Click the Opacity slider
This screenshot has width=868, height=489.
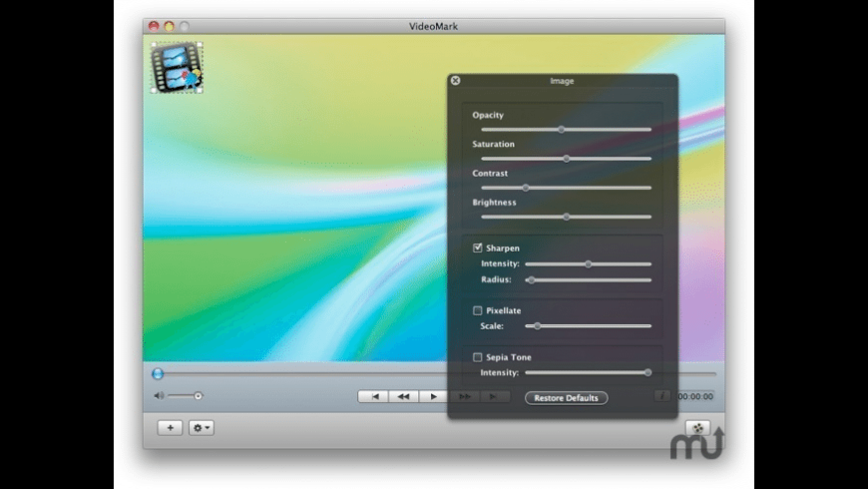[x=567, y=130]
